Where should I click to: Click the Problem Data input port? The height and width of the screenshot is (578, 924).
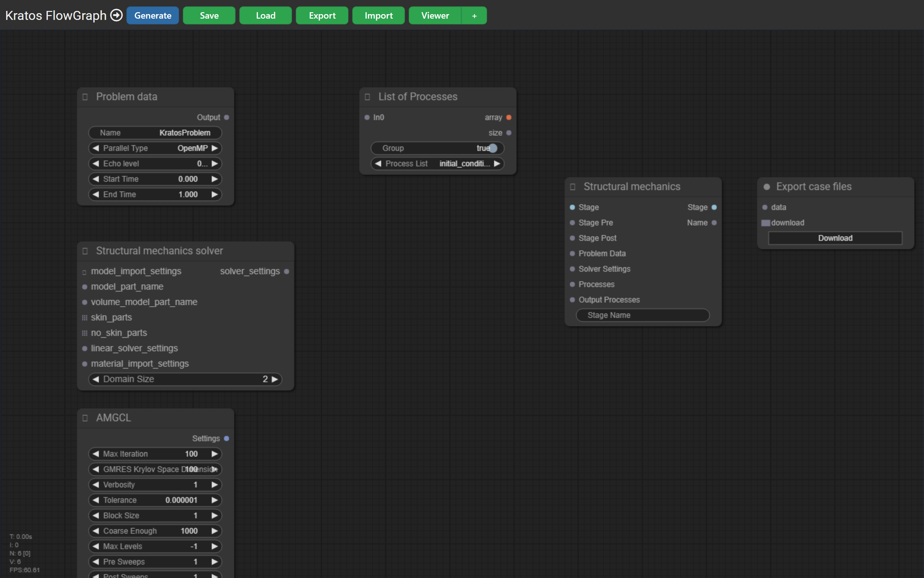pyautogui.click(x=572, y=253)
